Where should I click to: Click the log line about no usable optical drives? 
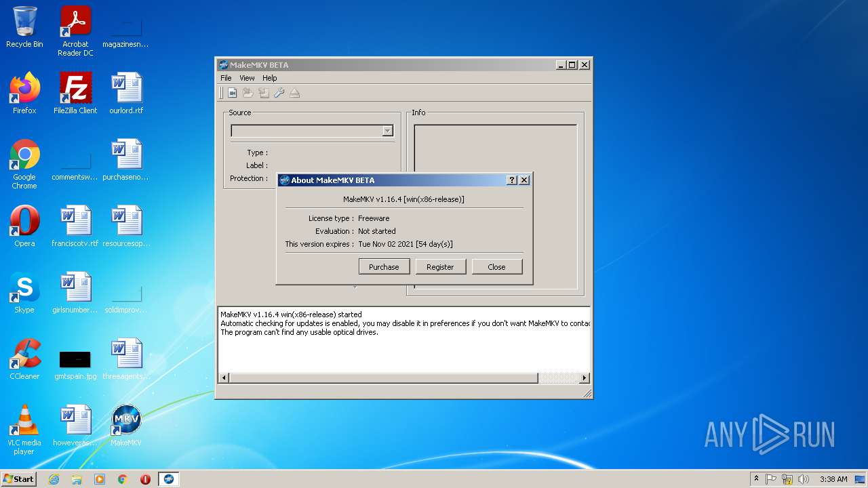tap(299, 332)
